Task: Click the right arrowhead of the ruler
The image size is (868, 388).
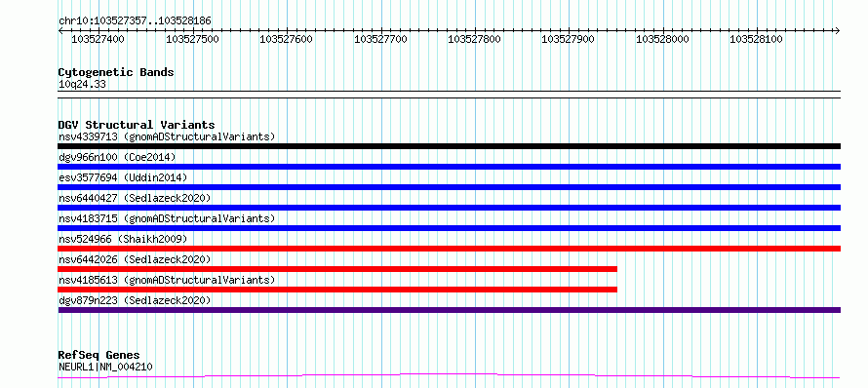Action: pos(838,30)
